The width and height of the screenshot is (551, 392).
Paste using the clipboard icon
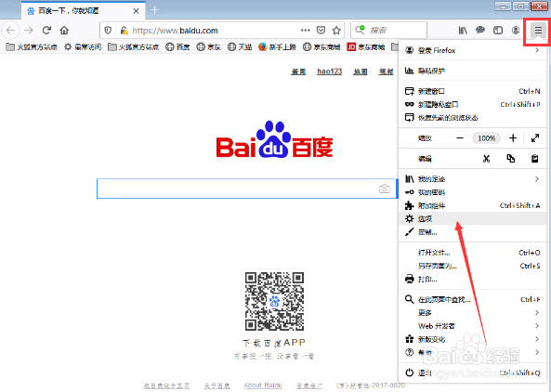[534, 159]
